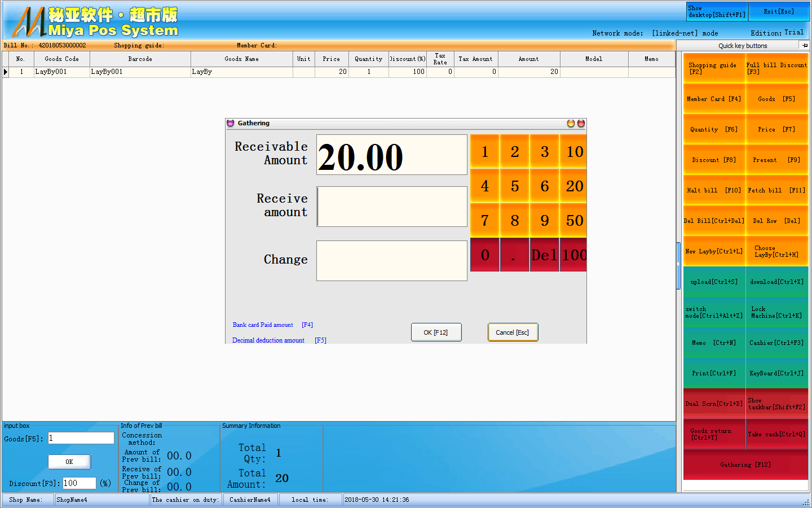Click the large Gathering [F12] quick key

coord(745,465)
